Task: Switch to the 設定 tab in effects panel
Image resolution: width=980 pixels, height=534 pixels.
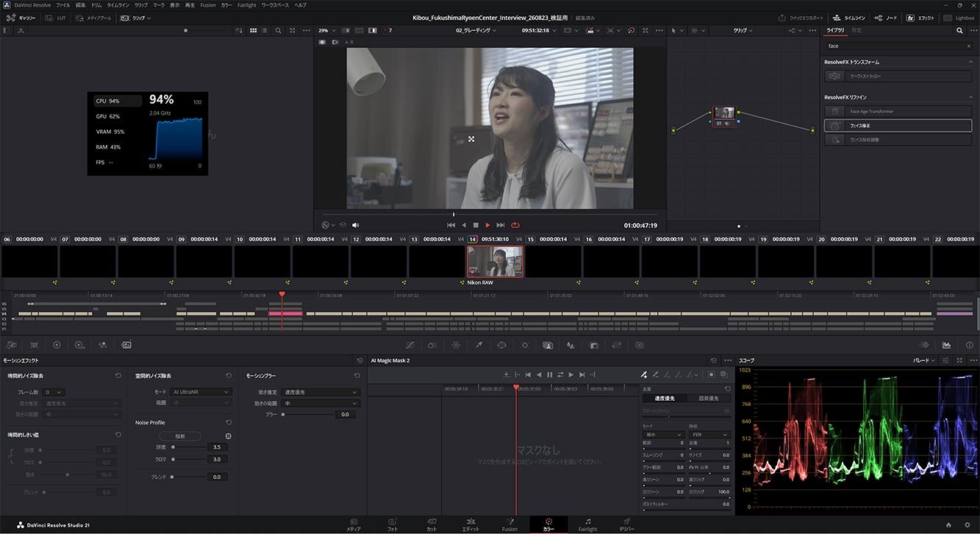Action: tap(856, 30)
